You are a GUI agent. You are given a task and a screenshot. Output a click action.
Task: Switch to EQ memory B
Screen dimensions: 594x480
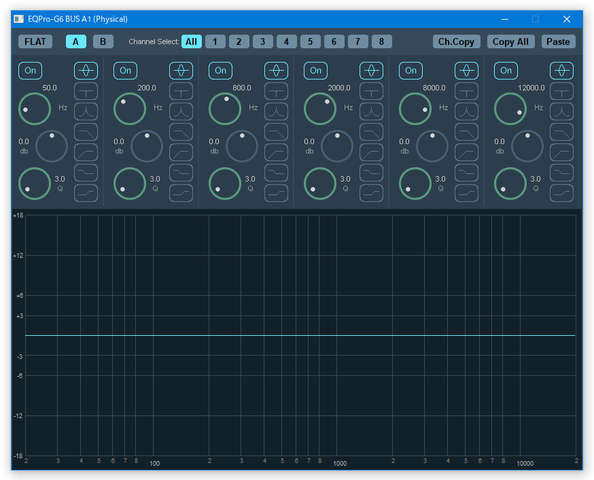(x=103, y=42)
